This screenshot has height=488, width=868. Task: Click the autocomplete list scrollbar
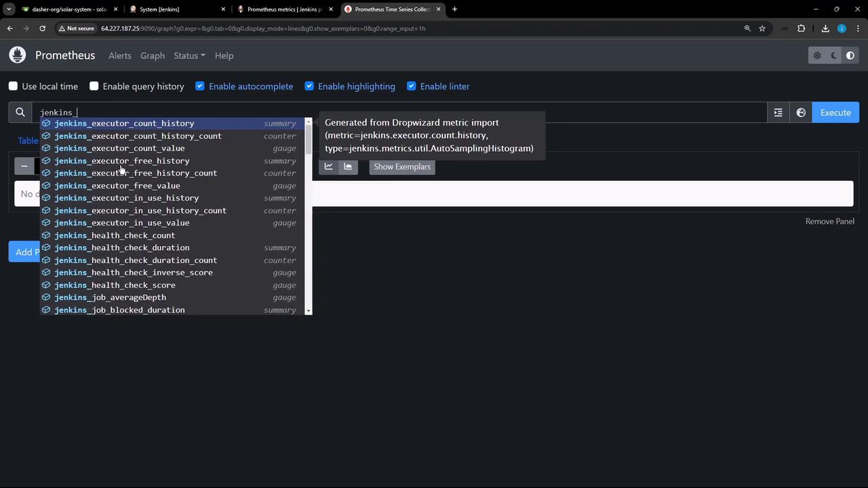(309, 216)
